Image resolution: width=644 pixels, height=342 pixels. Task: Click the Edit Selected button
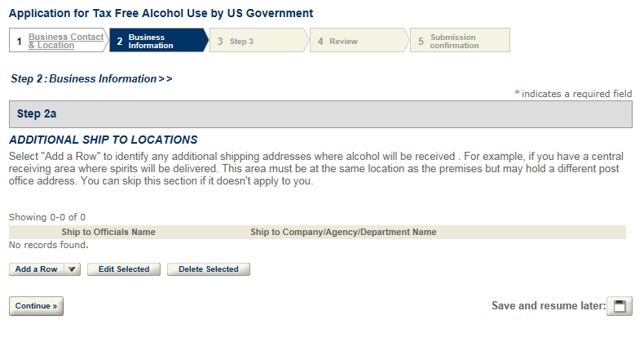click(124, 269)
